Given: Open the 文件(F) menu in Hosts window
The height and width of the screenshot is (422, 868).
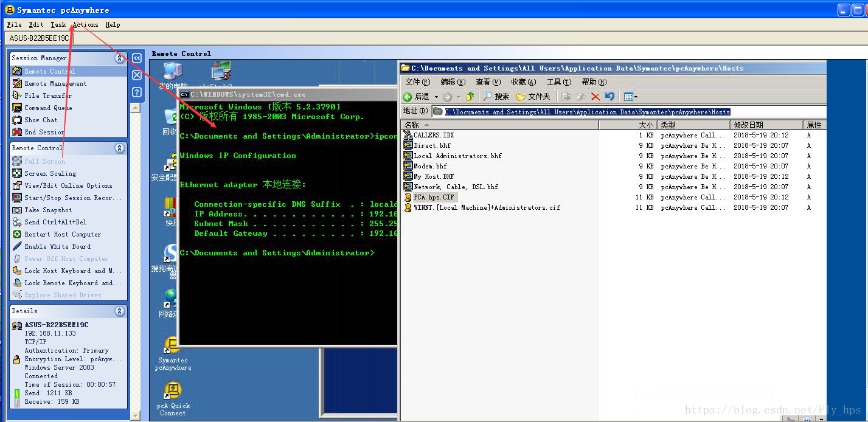Looking at the screenshot, I should click(418, 82).
